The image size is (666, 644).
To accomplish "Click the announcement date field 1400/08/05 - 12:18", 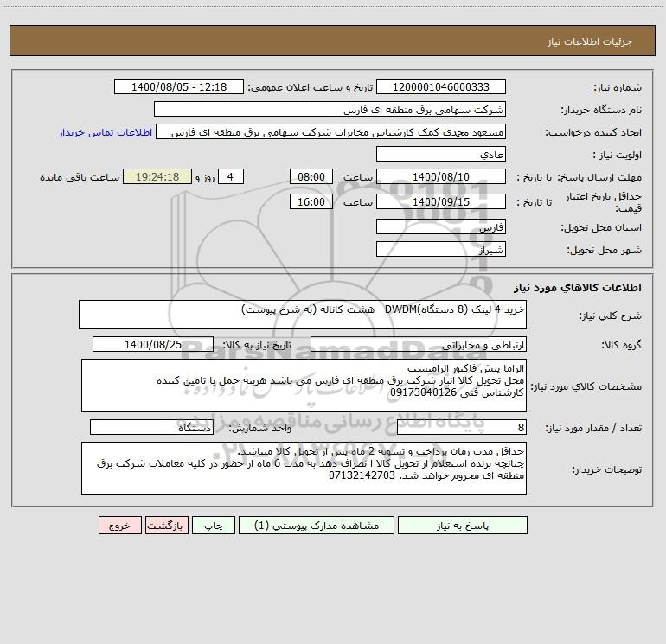I will (x=179, y=86).
